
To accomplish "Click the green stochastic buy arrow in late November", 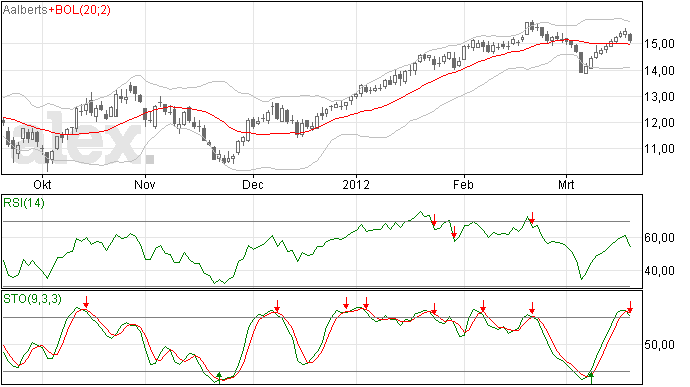I will (219, 378).
